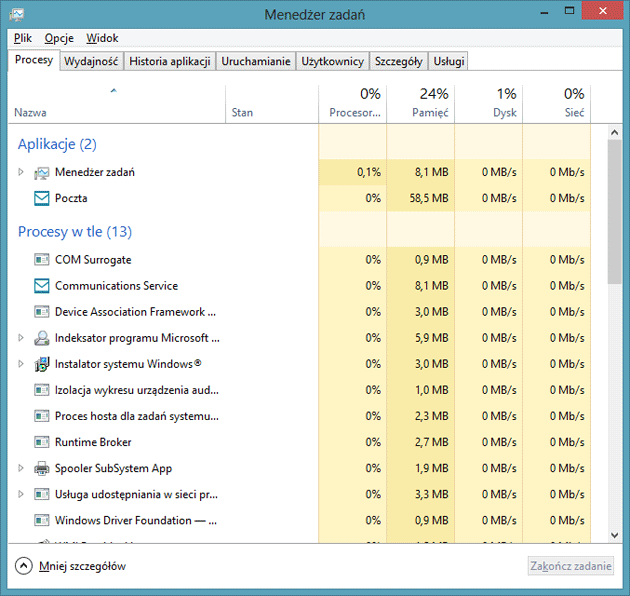The image size is (630, 596).
Task: Click the 1,9 MB value for Spooler SubSystem
Action: 432,469
